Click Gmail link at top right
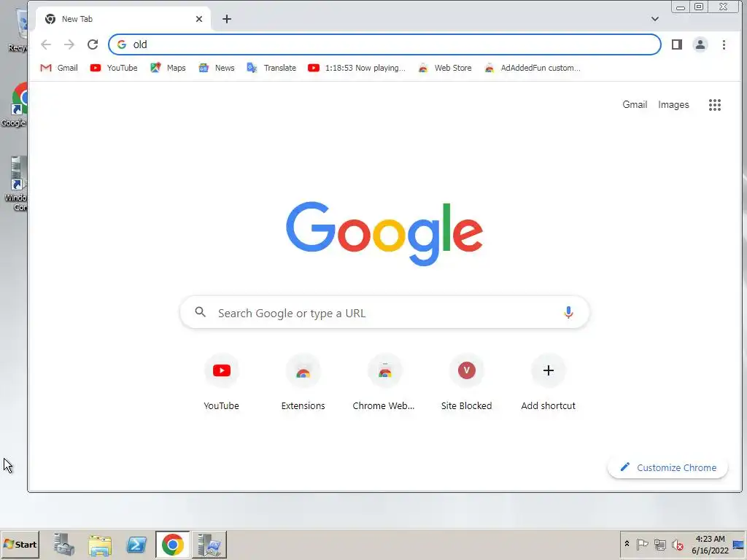This screenshot has width=747, height=560. click(635, 104)
